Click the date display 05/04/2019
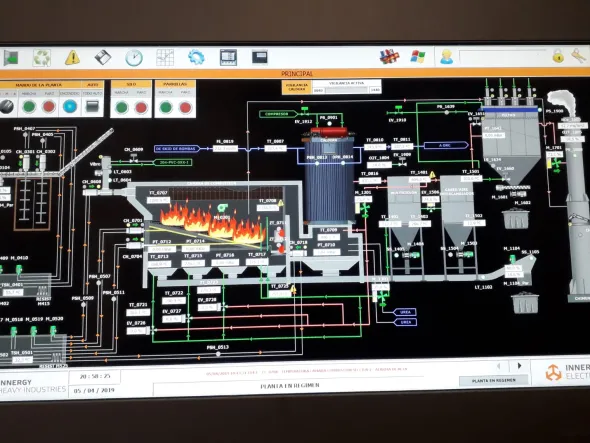The width and height of the screenshot is (590, 443). pos(94,391)
